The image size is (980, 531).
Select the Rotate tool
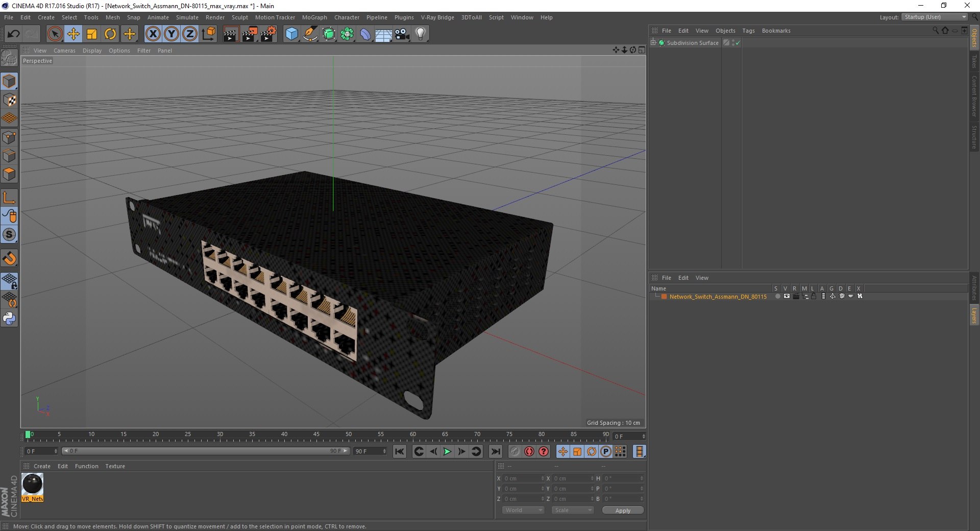[x=110, y=34]
